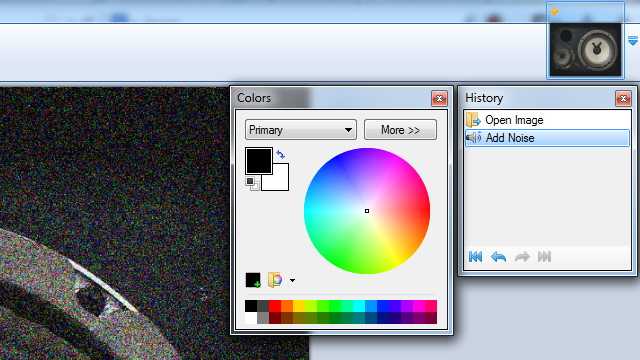Undo the last history step
Viewport: 640px width, 360px height.
click(x=498, y=257)
